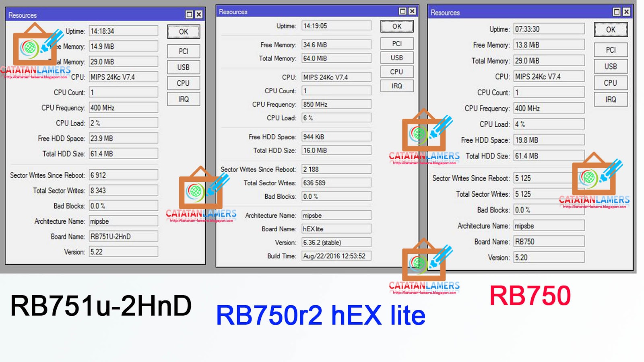Click OK in the RB751U-2HnD Resources window
The height and width of the screenshot is (362, 644).
(x=184, y=31)
